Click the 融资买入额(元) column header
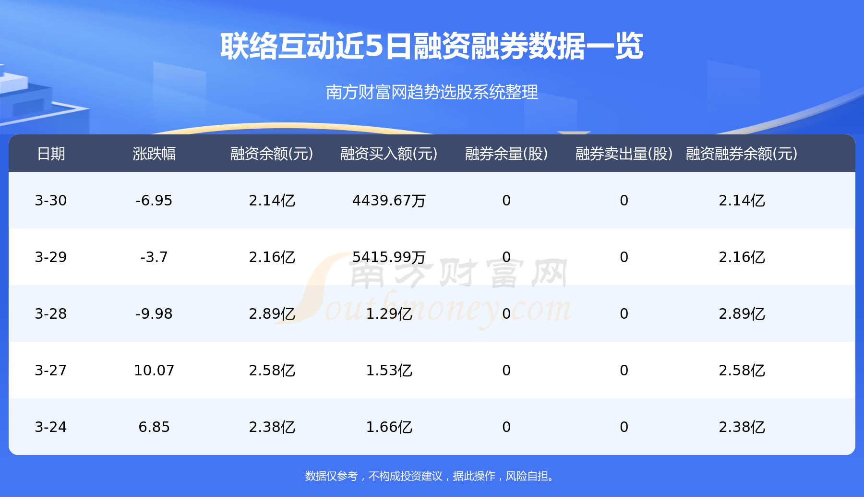This screenshot has height=504, width=864. pyautogui.click(x=389, y=154)
